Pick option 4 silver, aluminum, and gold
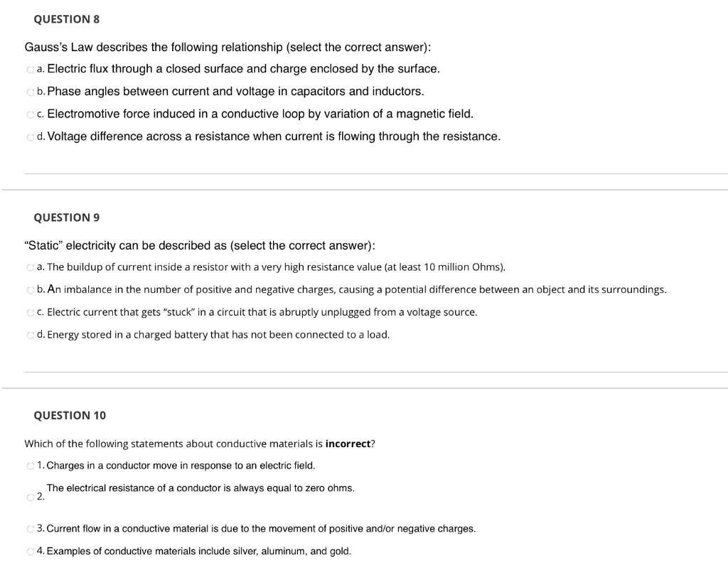 coord(31,552)
